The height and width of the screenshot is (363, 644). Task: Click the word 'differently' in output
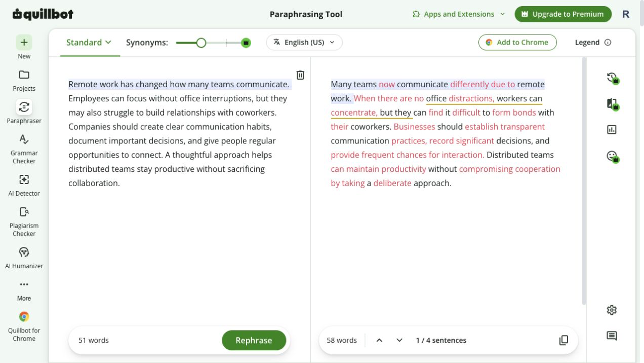tap(469, 84)
